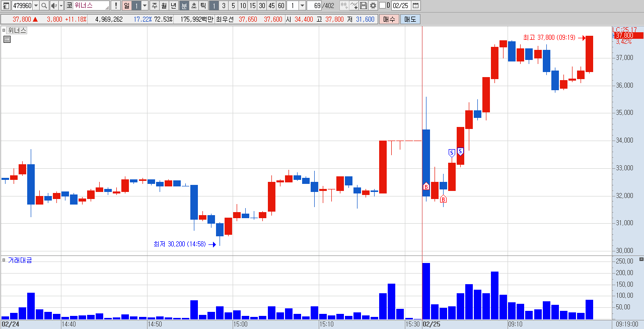
Task: Click the 매도 sell button
Action: point(410,19)
